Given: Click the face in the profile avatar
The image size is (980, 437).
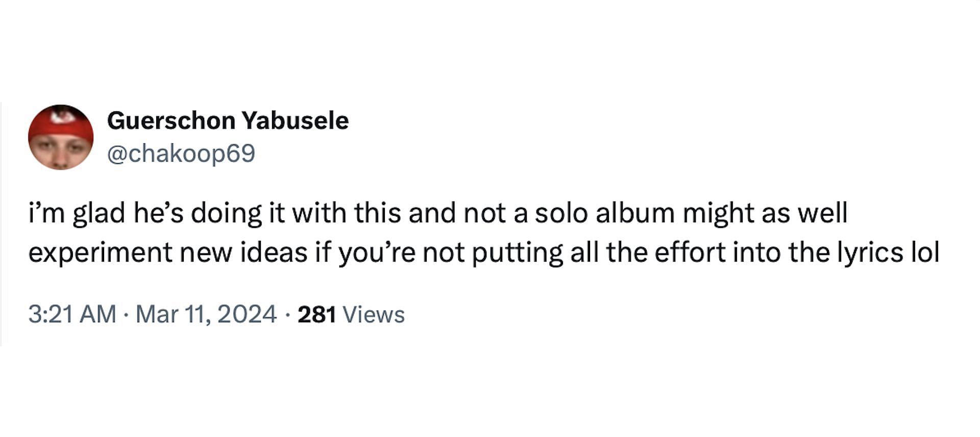Looking at the screenshot, I should tap(60, 152).
